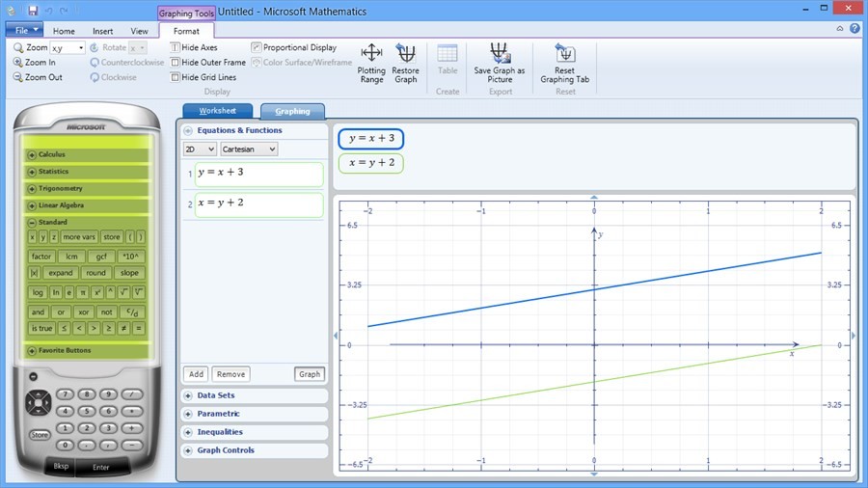This screenshot has height=488, width=868.
Task: Switch to the Home ribbon tab
Action: coord(64,31)
